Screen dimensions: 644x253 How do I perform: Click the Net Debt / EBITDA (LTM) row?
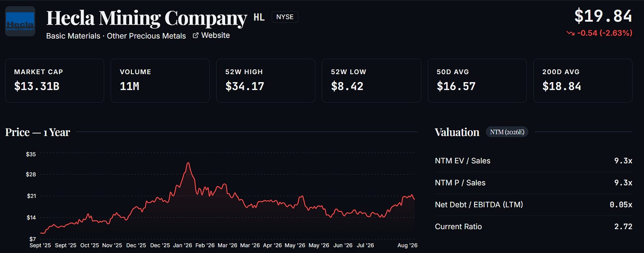pos(533,204)
